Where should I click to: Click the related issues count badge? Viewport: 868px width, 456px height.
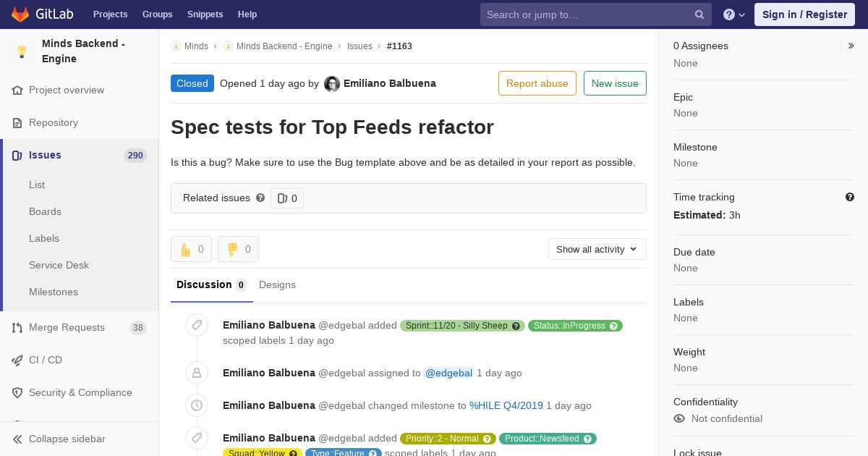(x=287, y=198)
